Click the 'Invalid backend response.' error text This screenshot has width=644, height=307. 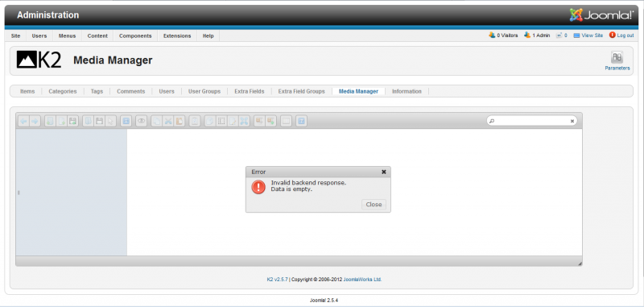tap(308, 183)
